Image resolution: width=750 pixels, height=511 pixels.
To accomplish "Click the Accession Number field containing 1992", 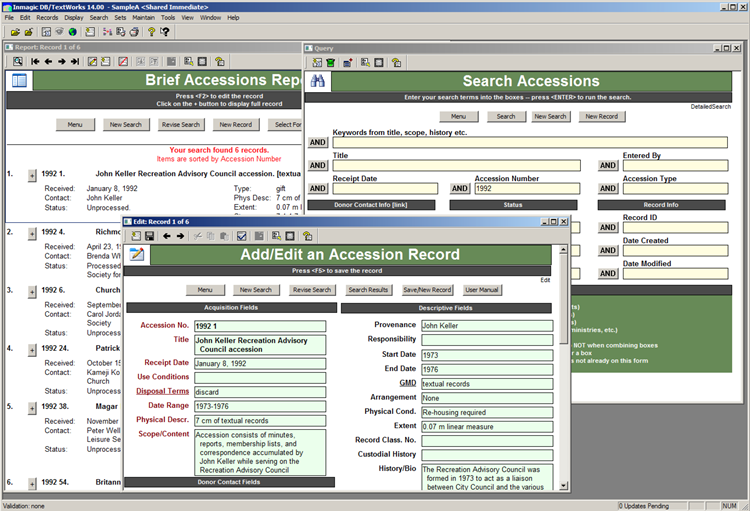I will (527, 189).
